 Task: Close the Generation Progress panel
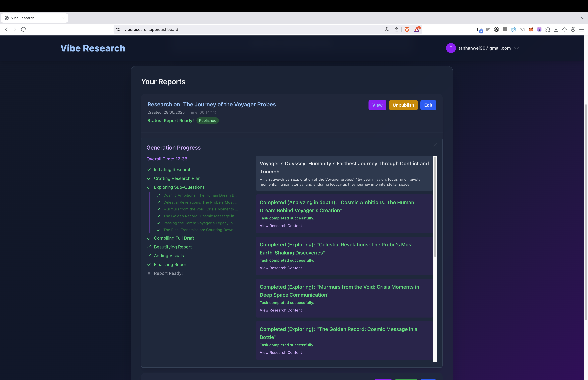pos(435,145)
